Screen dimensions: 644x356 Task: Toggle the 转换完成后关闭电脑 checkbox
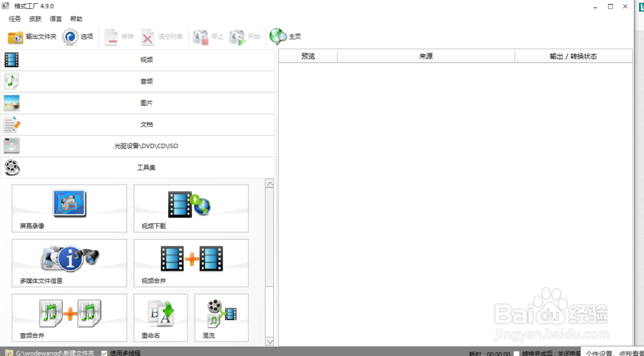click(516, 353)
